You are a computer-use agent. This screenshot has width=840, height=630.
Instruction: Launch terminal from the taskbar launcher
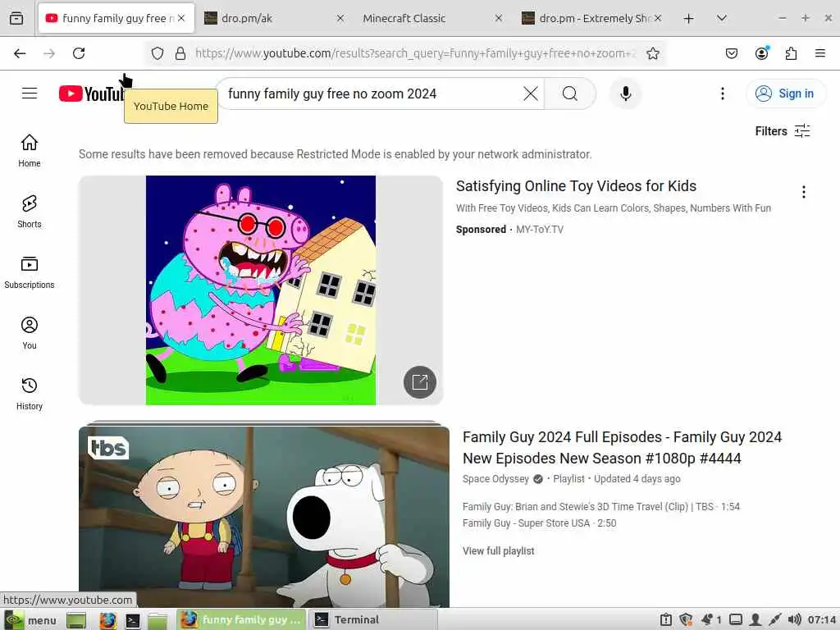(x=132, y=620)
